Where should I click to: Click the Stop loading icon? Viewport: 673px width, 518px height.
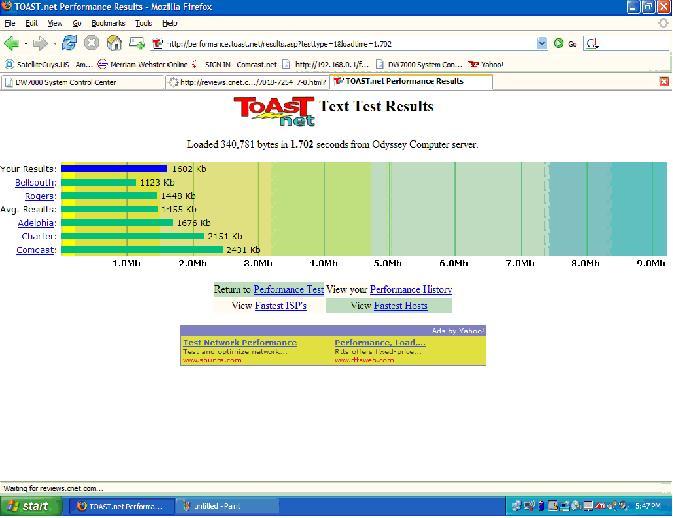(x=91, y=43)
